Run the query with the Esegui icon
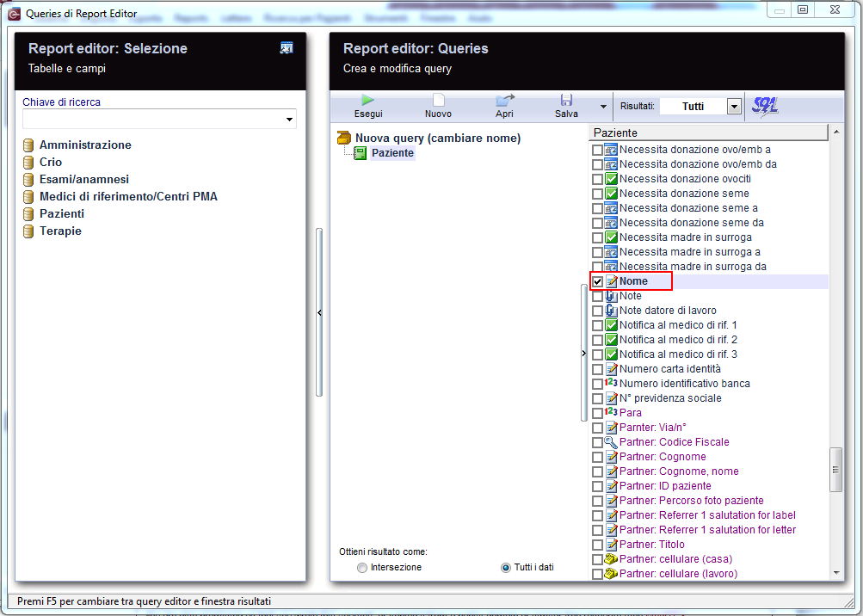Image resolution: width=863 pixels, height=616 pixels. point(367,100)
